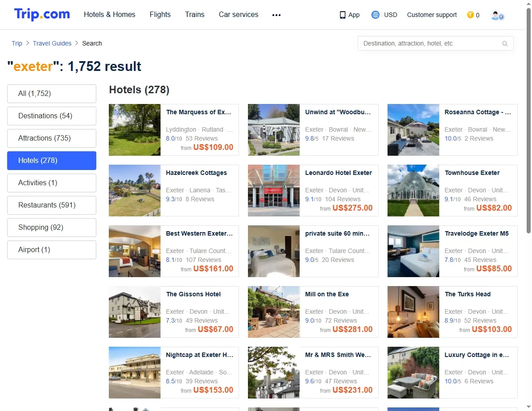Open the Flights menu

click(160, 15)
